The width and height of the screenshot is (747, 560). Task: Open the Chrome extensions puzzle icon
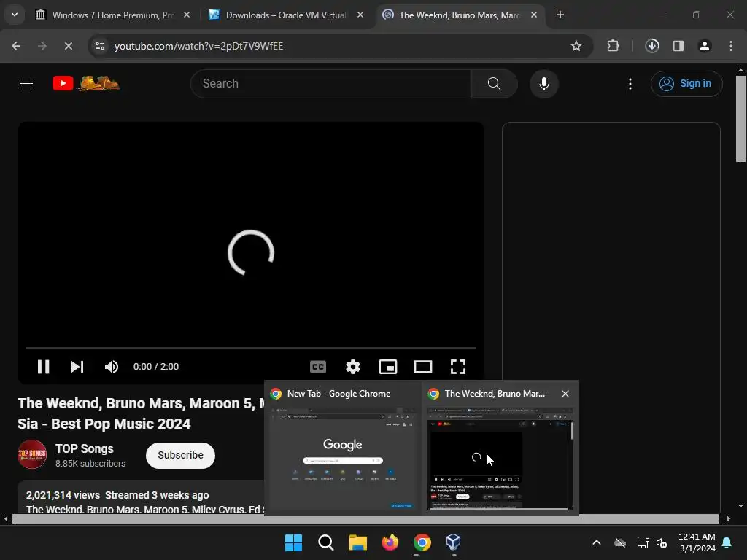pos(613,46)
